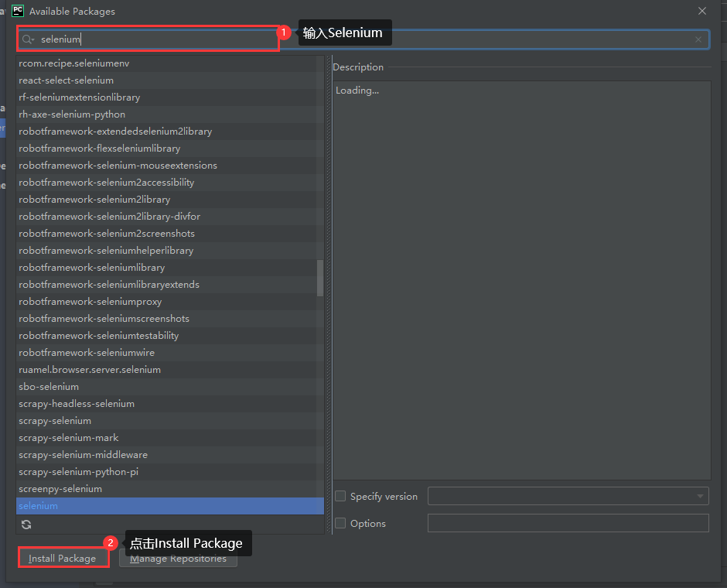Reload the package list with the refresh icon

click(26, 525)
